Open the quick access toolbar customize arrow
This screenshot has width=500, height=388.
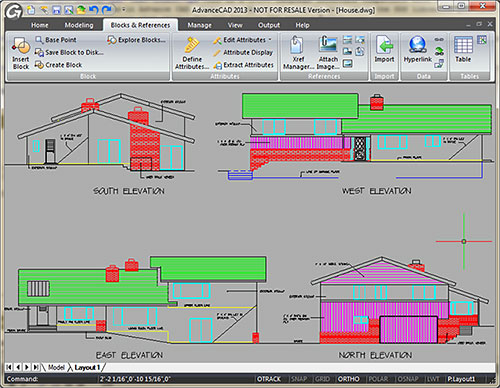[x=123, y=10]
